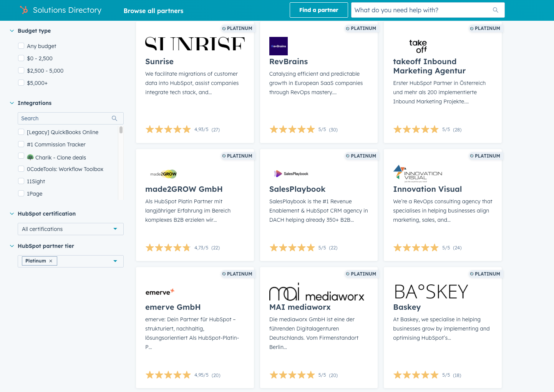554x392 pixels.
Task: Click the Baskey logo
Action: (431, 292)
